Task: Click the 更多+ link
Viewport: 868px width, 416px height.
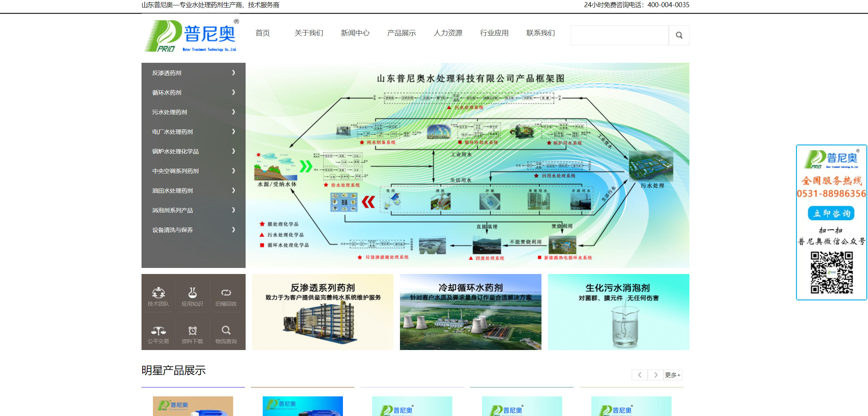Action: pos(673,375)
